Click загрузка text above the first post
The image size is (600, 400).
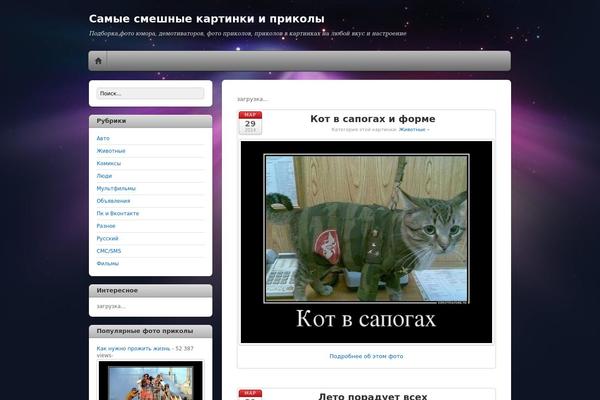(252, 99)
